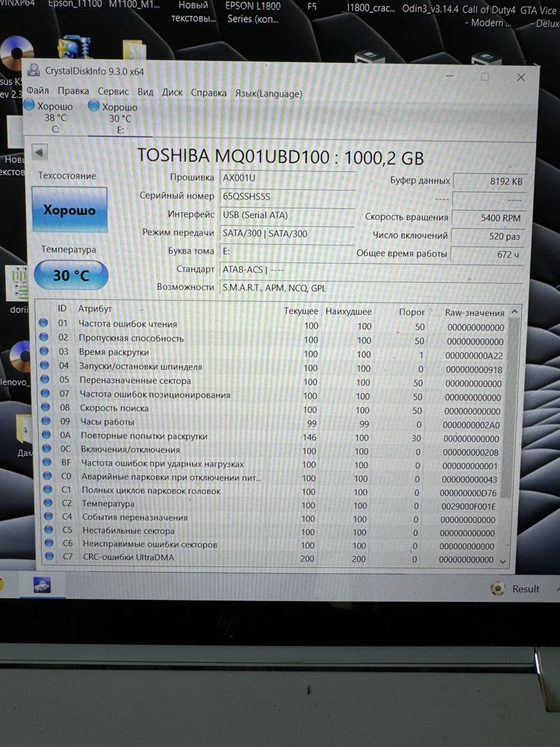
Task: Click status dot for Аварийные парковки row
Action: click(x=48, y=475)
